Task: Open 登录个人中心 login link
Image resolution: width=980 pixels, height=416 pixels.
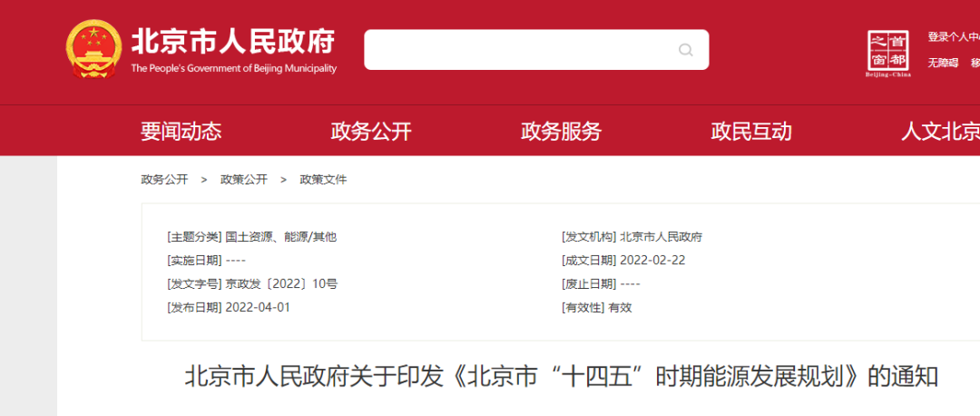Action: [954, 37]
